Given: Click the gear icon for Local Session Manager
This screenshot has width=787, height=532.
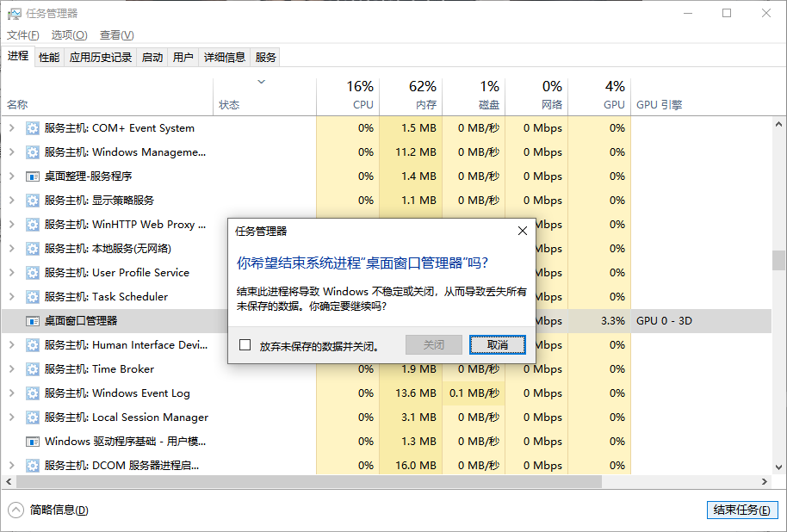Looking at the screenshot, I should (x=33, y=417).
